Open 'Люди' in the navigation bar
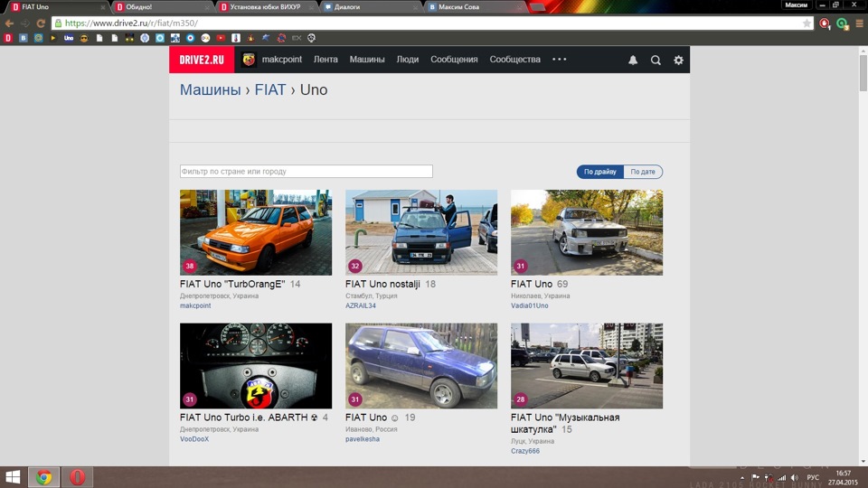The width and height of the screenshot is (868, 488). 408,60
